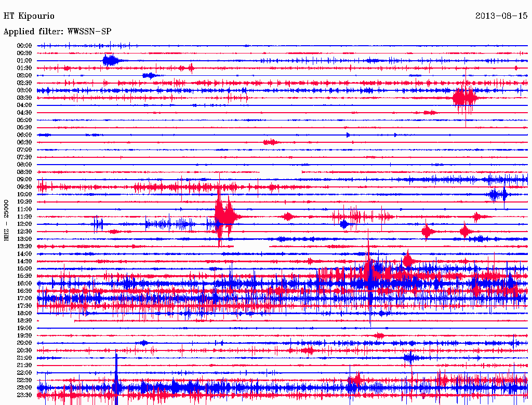Click the 18:30 time label
The image size is (532, 405).
tap(24, 321)
